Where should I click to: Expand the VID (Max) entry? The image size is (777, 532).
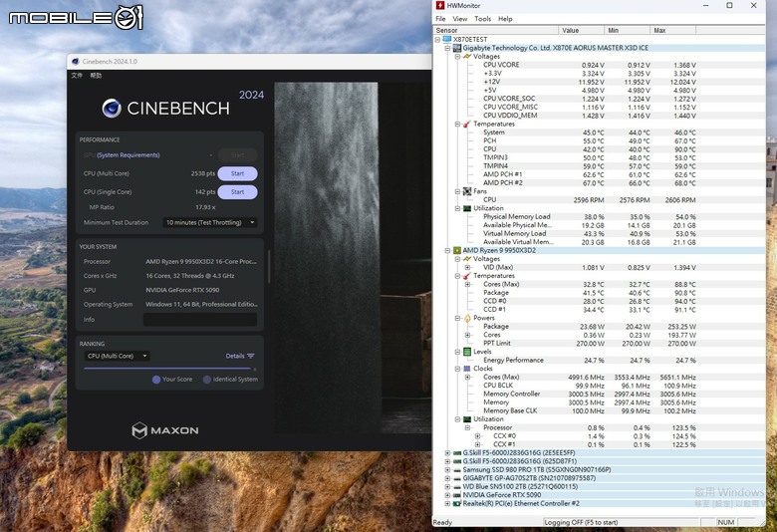click(468, 267)
